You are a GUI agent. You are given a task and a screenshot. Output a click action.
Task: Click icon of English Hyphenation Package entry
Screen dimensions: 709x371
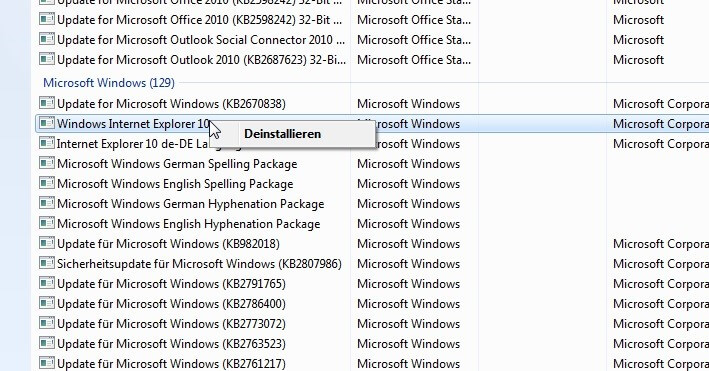coord(47,223)
